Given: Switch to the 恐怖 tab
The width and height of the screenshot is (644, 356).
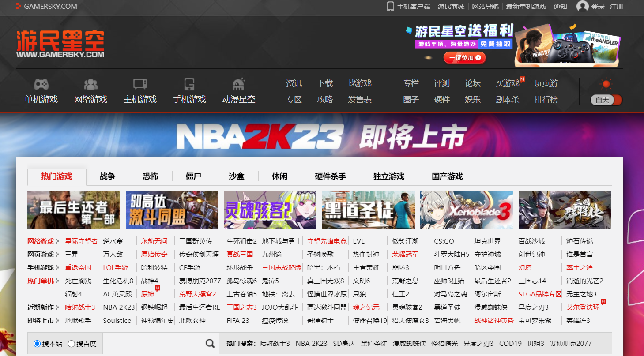Looking at the screenshot, I should click(151, 176).
